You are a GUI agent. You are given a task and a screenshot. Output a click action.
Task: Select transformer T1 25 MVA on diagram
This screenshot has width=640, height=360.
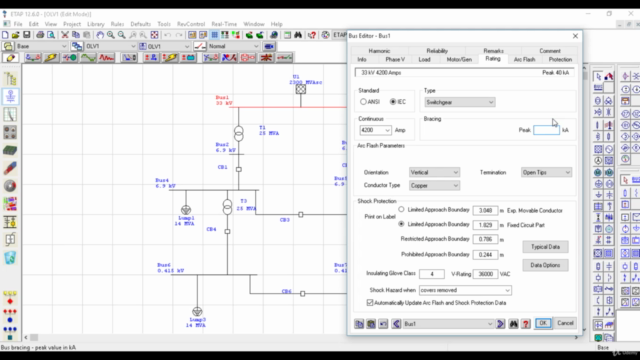(x=239, y=133)
